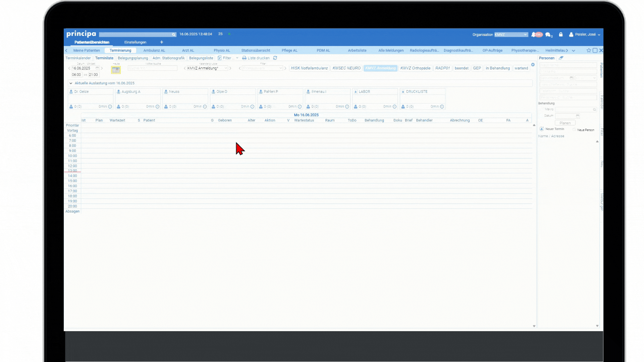Toggle the RADP01 filter chip
644x362 pixels.
click(442, 68)
